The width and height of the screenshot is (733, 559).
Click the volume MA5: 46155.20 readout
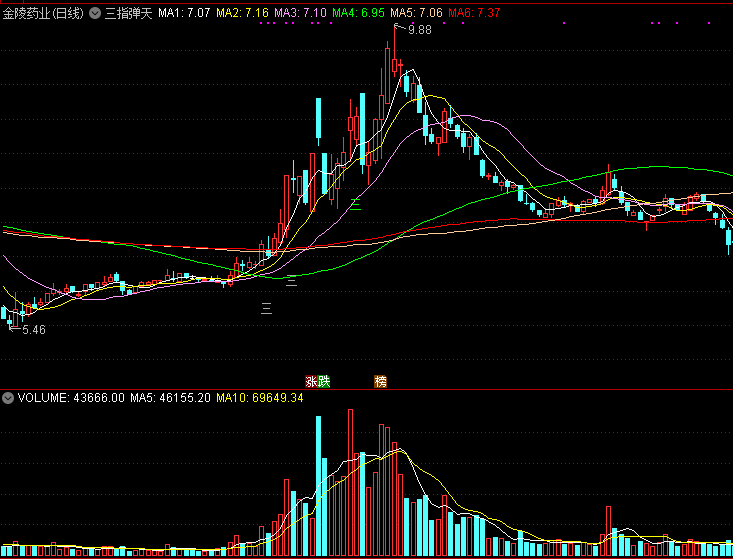tap(170, 398)
